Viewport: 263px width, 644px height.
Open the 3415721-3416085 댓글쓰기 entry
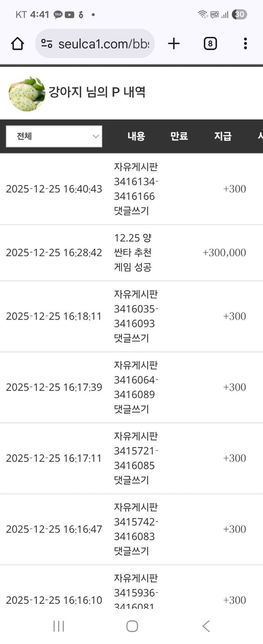pyautogui.click(x=136, y=458)
